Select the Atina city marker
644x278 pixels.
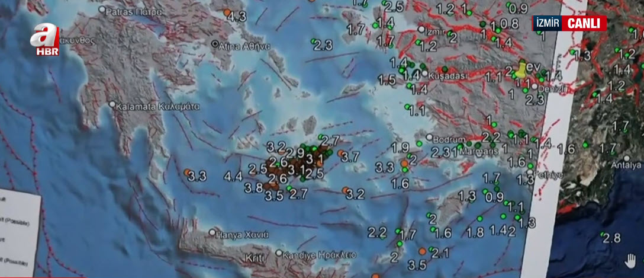tap(215, 44)
